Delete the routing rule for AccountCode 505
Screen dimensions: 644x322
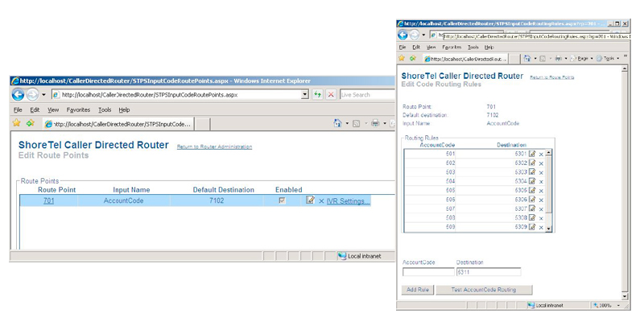[x=541, y=191]
